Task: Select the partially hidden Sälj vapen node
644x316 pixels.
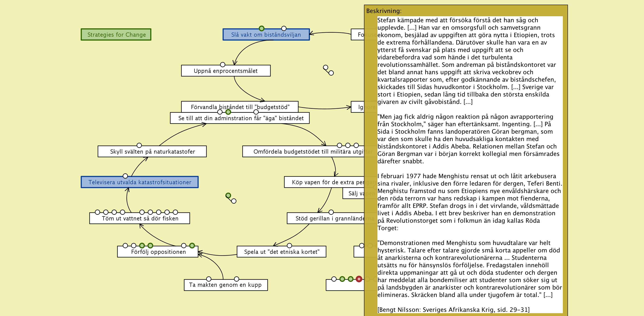Action: (353, 193)
